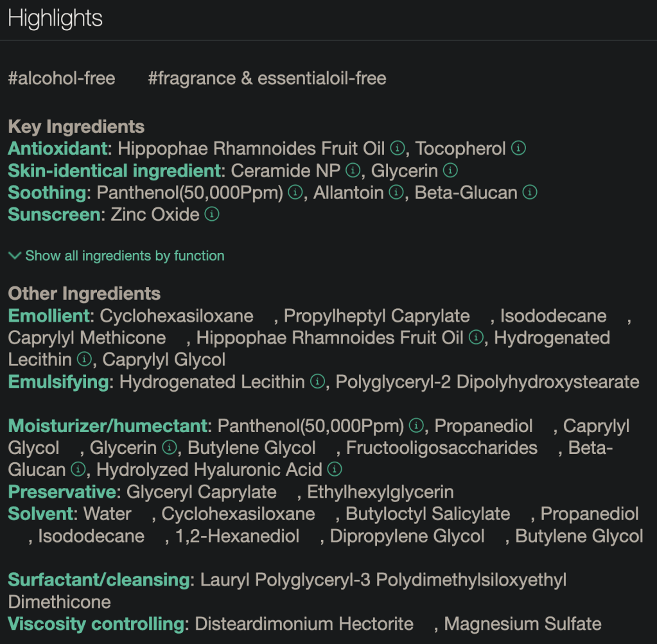Image resolution: width=657 pixels, height=644 pixels.
Task: Open the Zinc Oxide info icon
Action: pyautogui.click(x=212, y=214)
